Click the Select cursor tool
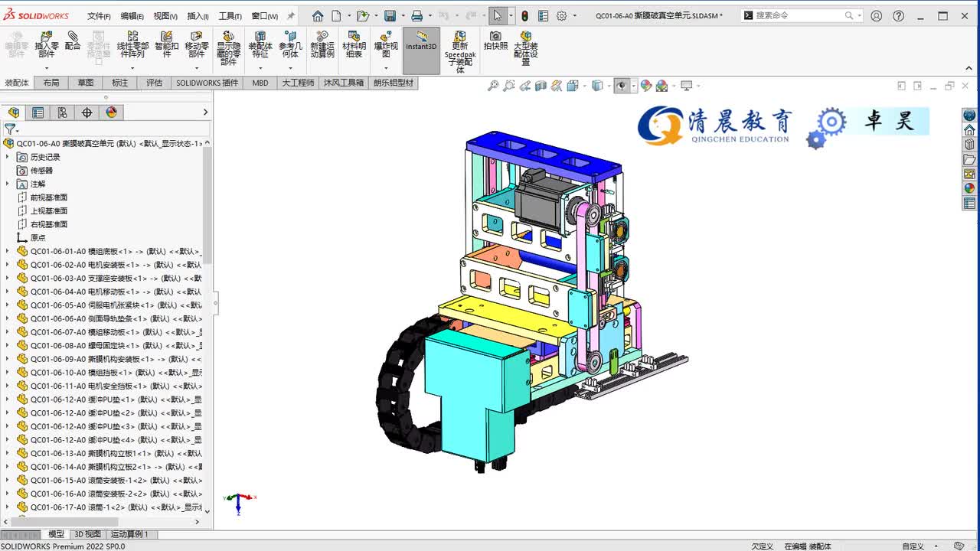Viewport: 980px width, 551px height. (498, 15)
